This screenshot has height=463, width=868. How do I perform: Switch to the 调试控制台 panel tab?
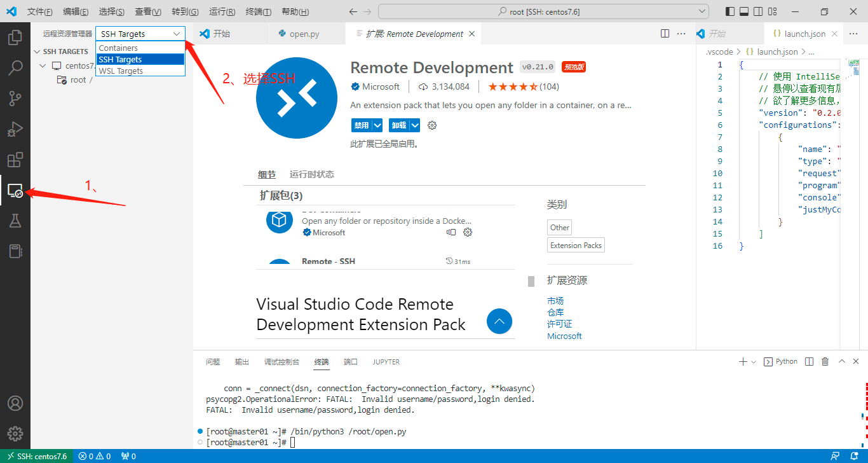click(x=281, y=361)
